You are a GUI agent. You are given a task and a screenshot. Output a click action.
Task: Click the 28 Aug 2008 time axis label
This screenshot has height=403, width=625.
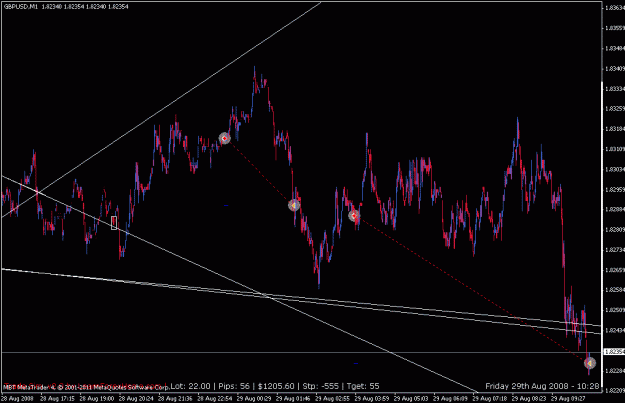point(18,398)
